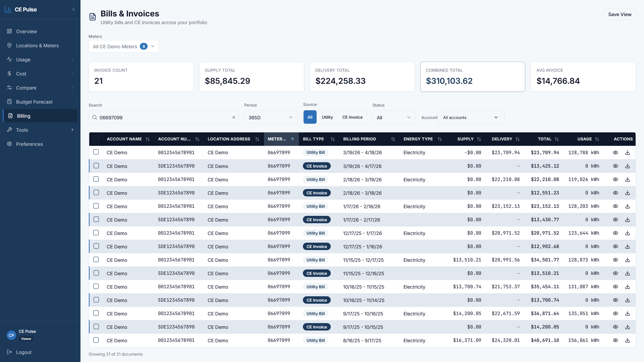The image size is (644, 362).
Task: Switch source filter to Utility
Action: coord(327,117)
